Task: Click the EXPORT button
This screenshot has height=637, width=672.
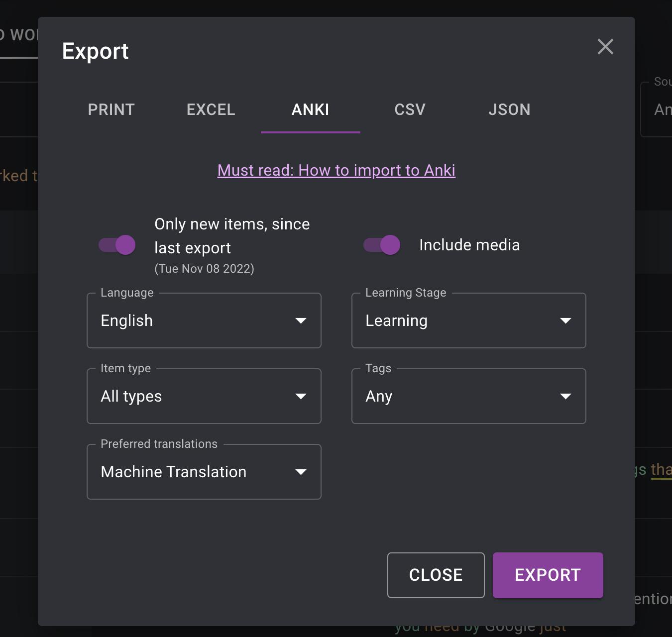Action: pyautogui.click(x=548, y=575)
